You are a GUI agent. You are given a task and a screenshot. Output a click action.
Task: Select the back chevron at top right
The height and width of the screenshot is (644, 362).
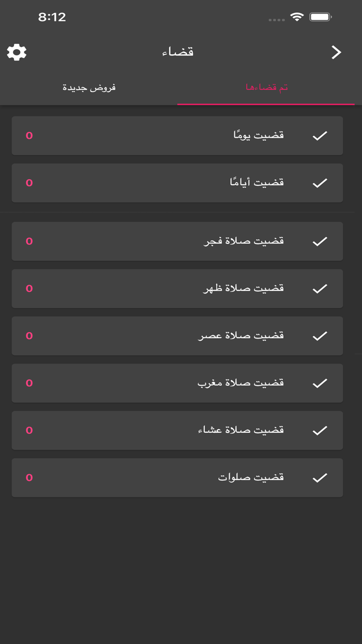(x=336, y=52)
